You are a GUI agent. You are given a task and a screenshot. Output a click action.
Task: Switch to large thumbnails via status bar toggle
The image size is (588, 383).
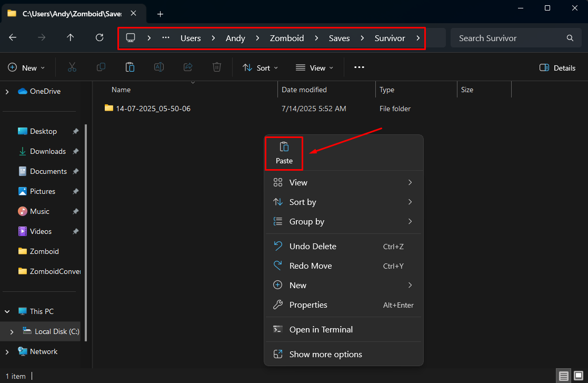point(580,376)
